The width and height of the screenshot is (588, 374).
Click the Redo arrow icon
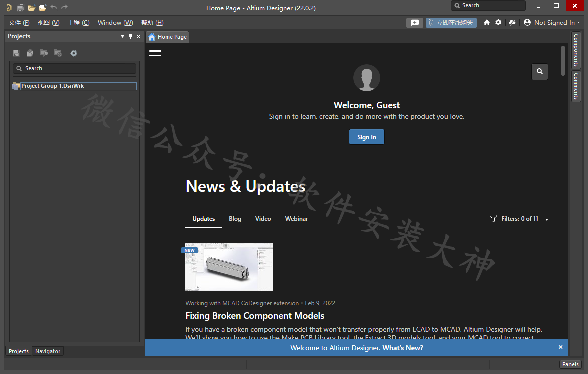point(64,7)
